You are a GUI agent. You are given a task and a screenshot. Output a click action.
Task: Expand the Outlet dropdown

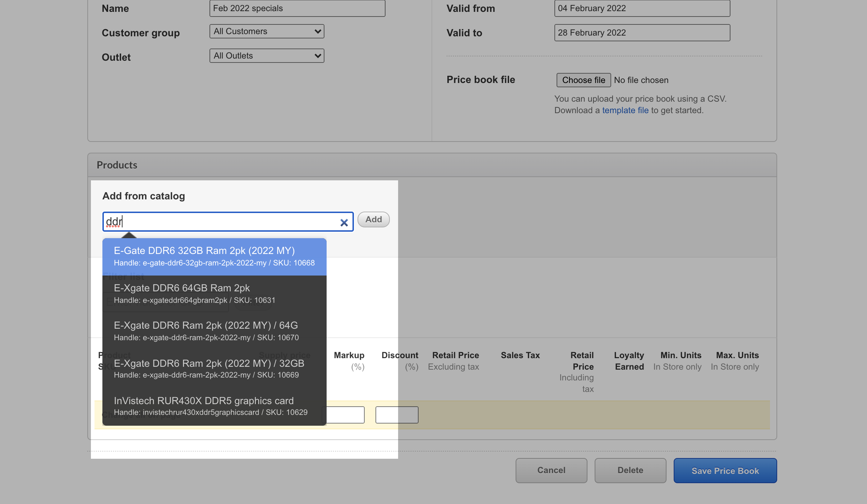point(267,56)
